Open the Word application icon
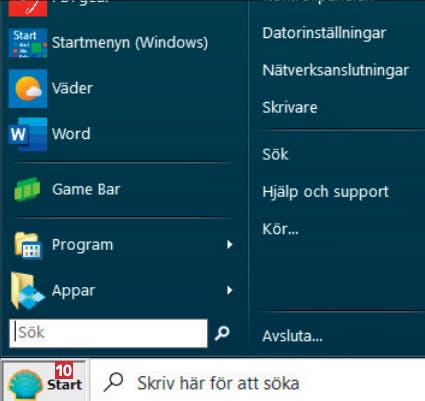 [28, 134]
